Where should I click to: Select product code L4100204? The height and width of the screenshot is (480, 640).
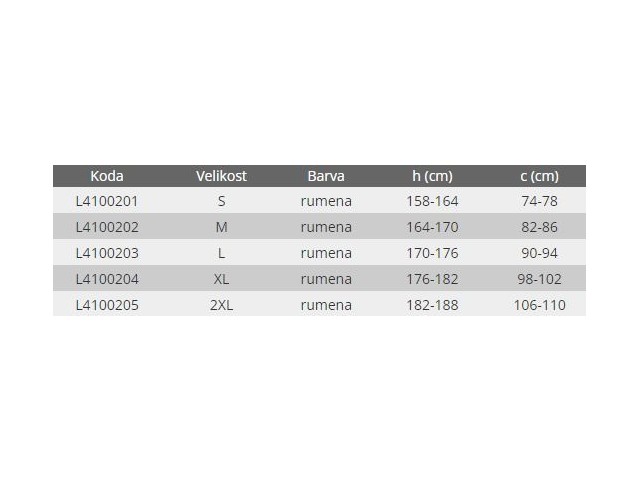[107, 279]
